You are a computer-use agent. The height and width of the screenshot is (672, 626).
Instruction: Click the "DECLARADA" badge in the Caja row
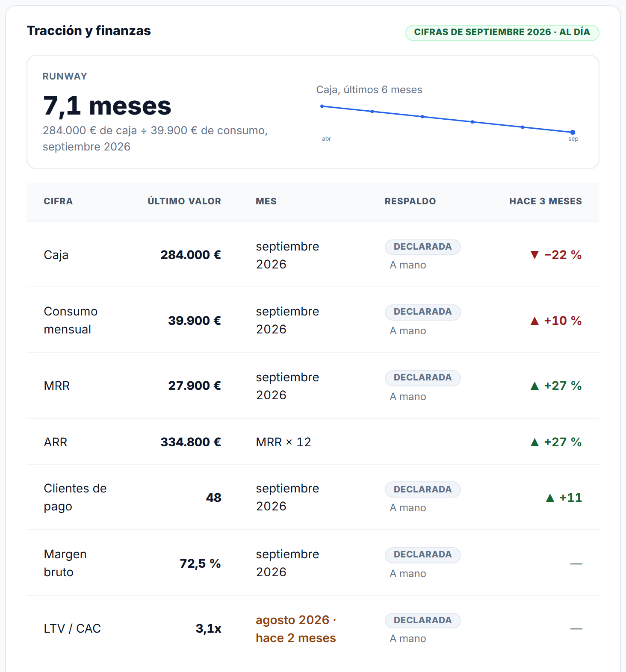[423, 247]
